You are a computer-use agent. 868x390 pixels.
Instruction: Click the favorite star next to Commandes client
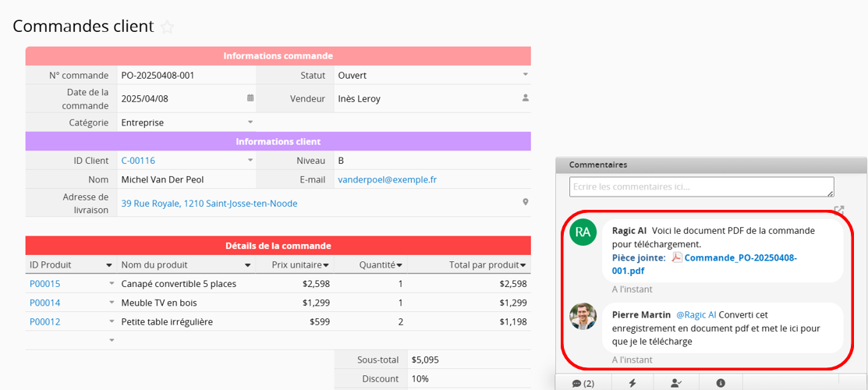(x=167, y=27)
